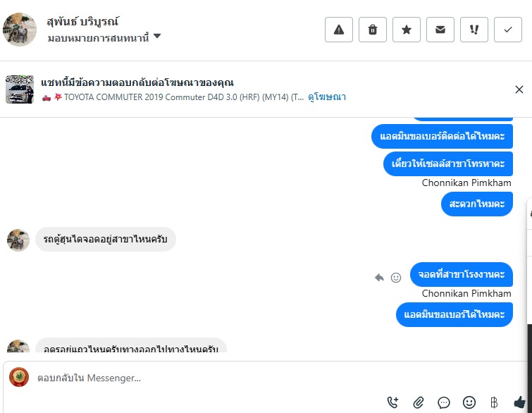Mark conversation as spam with warning icon
This screenshot has height=413, width=532.
339,30
